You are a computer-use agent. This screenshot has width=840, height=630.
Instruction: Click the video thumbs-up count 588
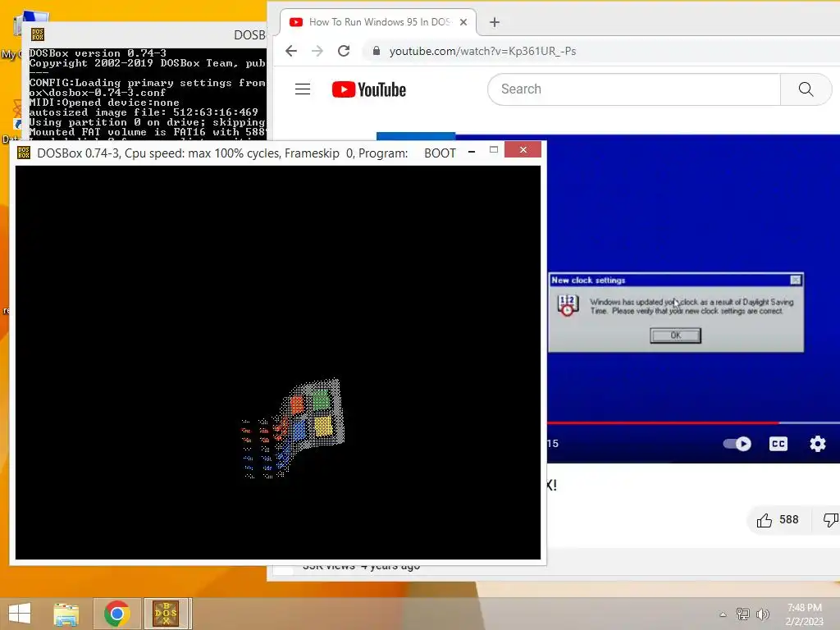click(788, 519)
